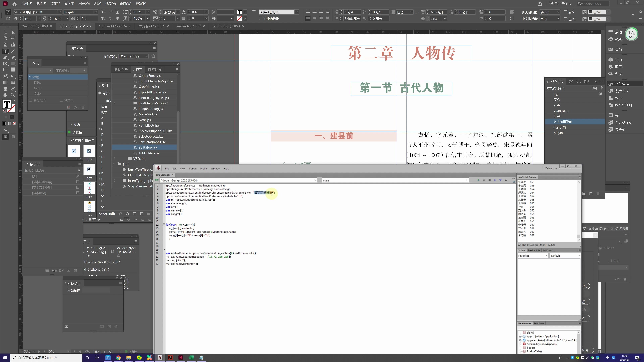This screenshot has height=362, width=644.
Task: Activate the Type tool in toolbox
Action: 5,51
